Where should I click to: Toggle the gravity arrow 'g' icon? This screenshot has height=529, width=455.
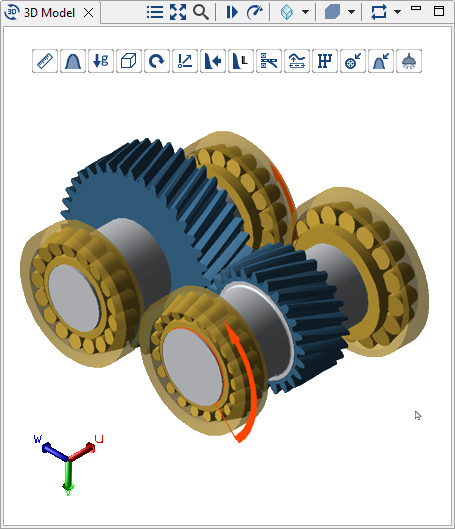point(101,61)
